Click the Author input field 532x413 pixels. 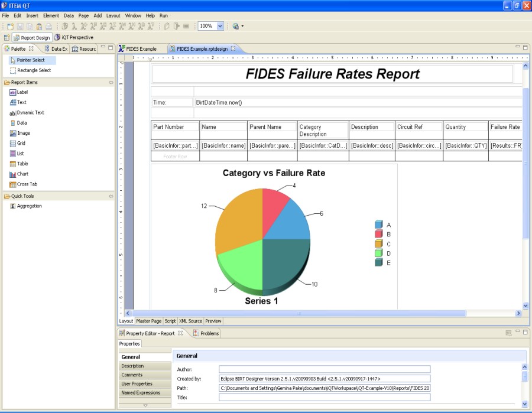(x=324, y=369)
